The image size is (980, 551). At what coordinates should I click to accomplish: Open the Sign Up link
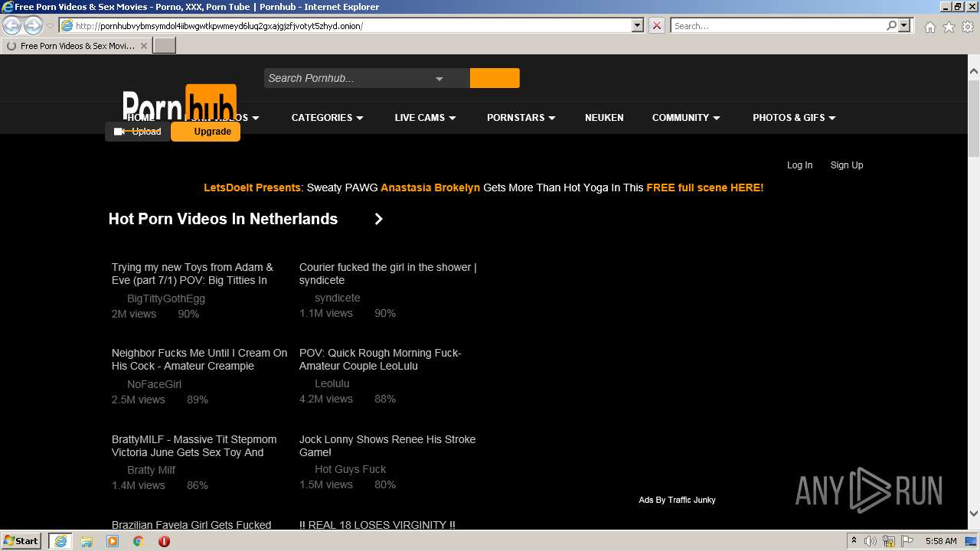click(x=847, y=165)
